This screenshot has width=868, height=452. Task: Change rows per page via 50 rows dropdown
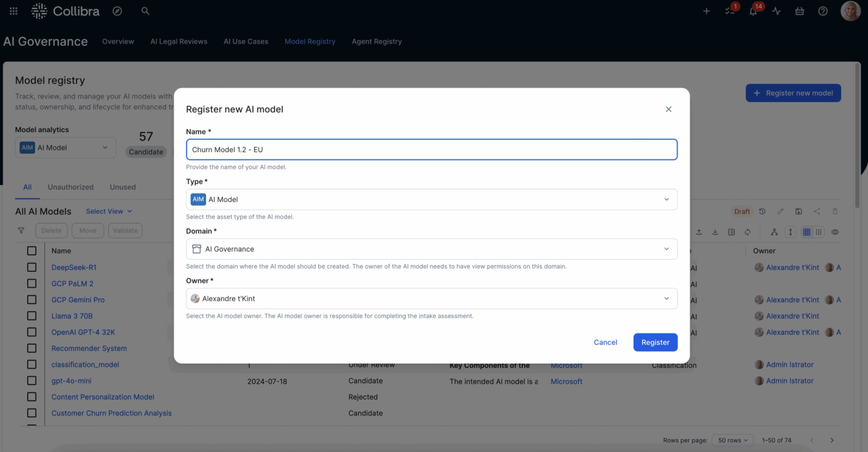(x=732, y=440)
